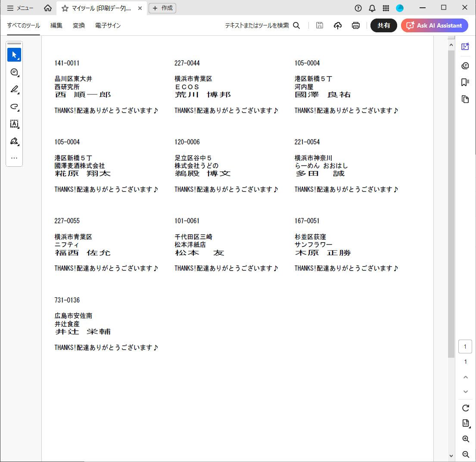Click the name 荒川 博邦

point(202,94)
